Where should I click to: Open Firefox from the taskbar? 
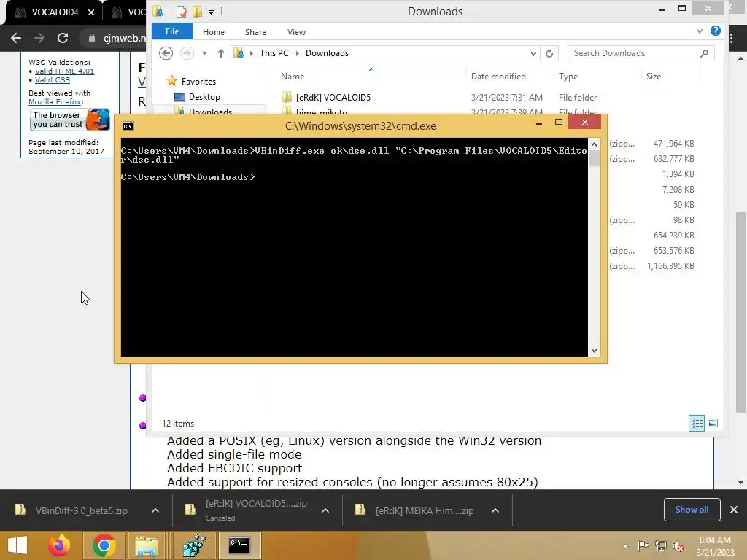[59, 545]
